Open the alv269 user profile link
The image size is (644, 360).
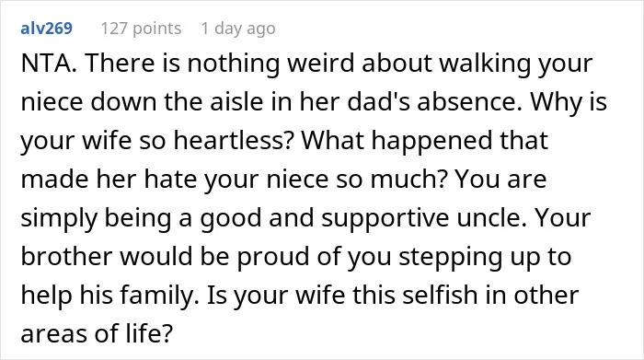click(x=46, y=29)
